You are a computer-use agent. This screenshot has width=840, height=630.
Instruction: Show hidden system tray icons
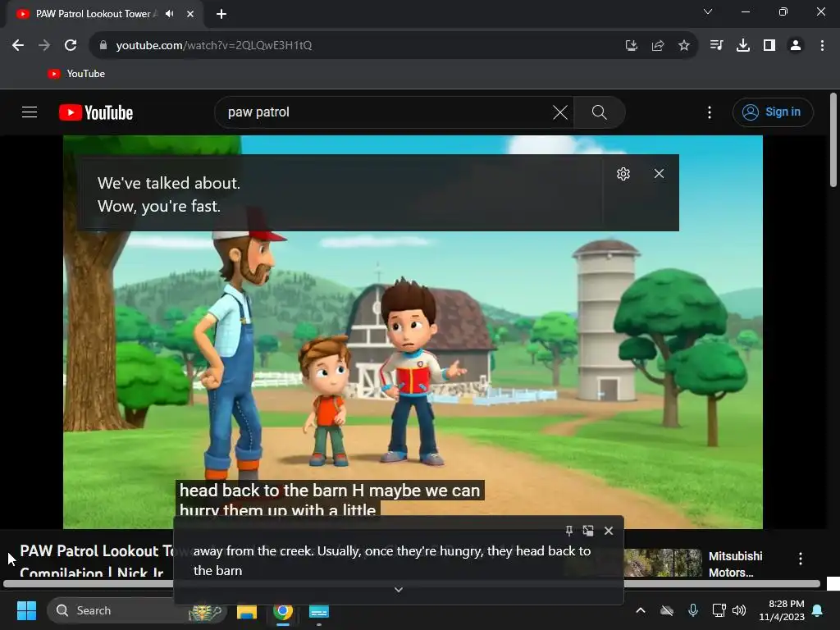click(x=640, y=610)
